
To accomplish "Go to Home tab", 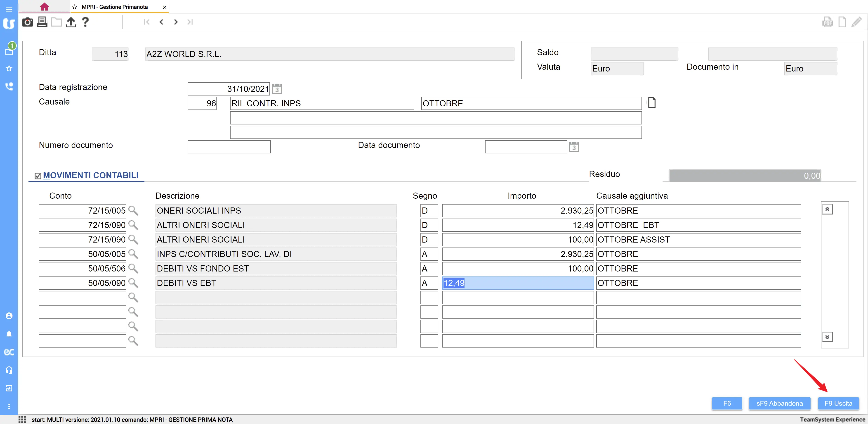I will click(44, 7).
